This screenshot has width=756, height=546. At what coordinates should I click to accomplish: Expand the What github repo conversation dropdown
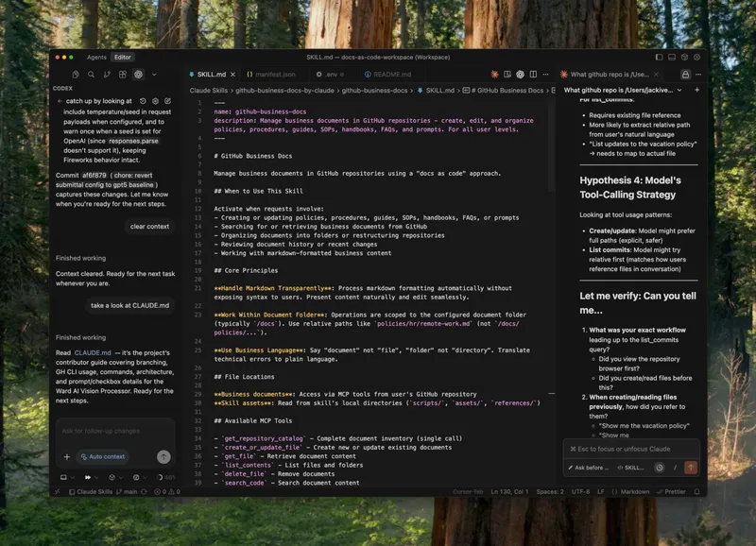(679, 90)
